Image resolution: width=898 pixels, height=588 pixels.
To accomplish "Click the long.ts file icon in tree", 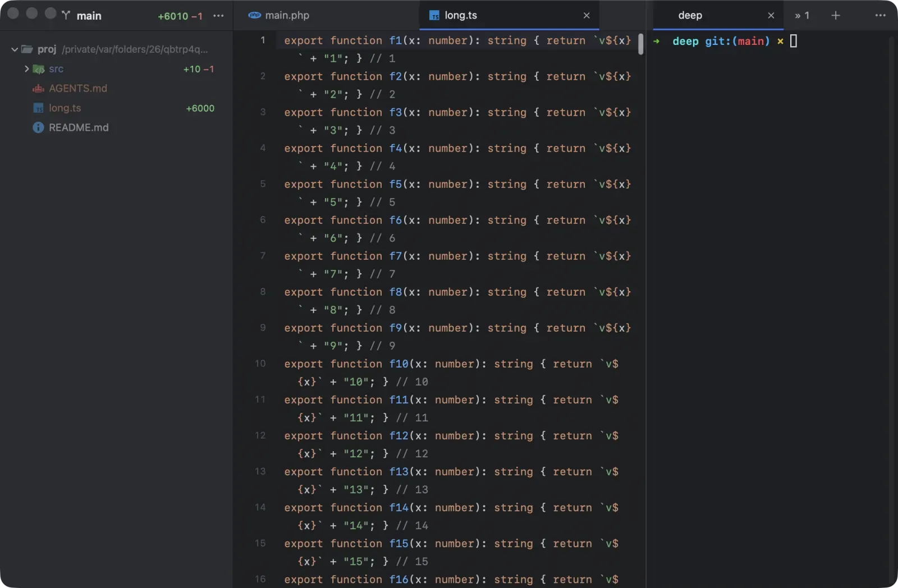I will 38,108.
